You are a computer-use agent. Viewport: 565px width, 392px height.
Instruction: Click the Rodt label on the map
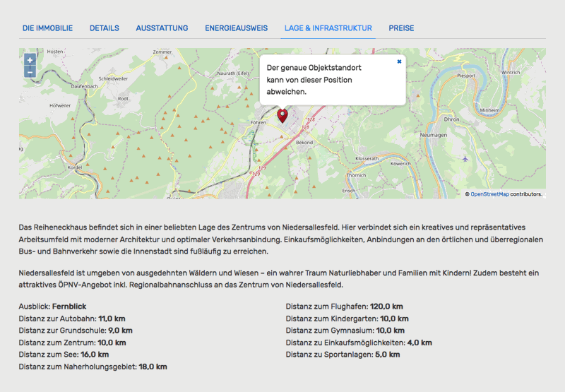123,98
